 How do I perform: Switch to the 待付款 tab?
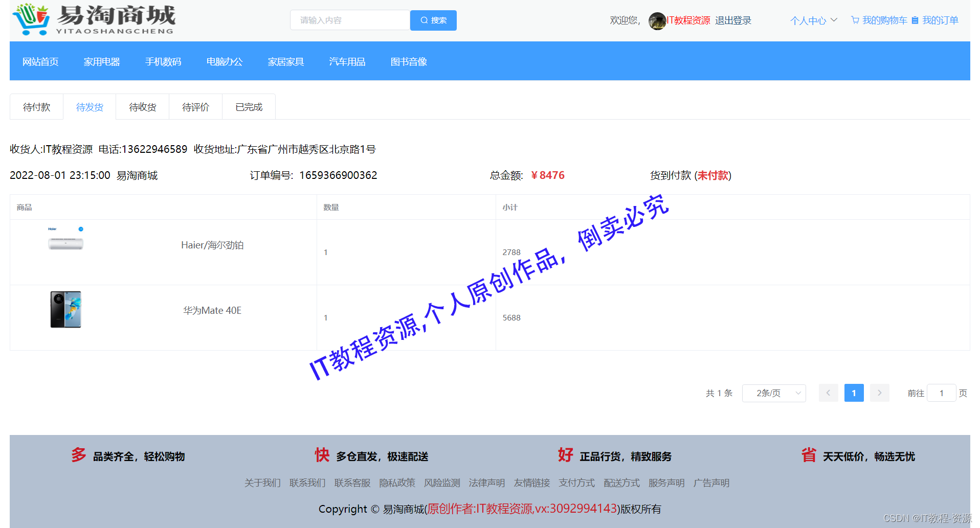pyautogui.click(x=37, y=107)
